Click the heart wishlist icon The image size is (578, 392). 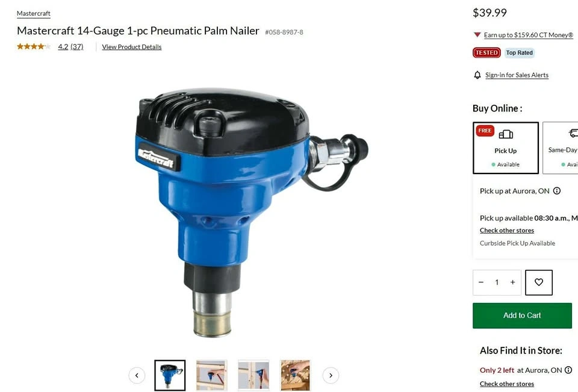538,282
